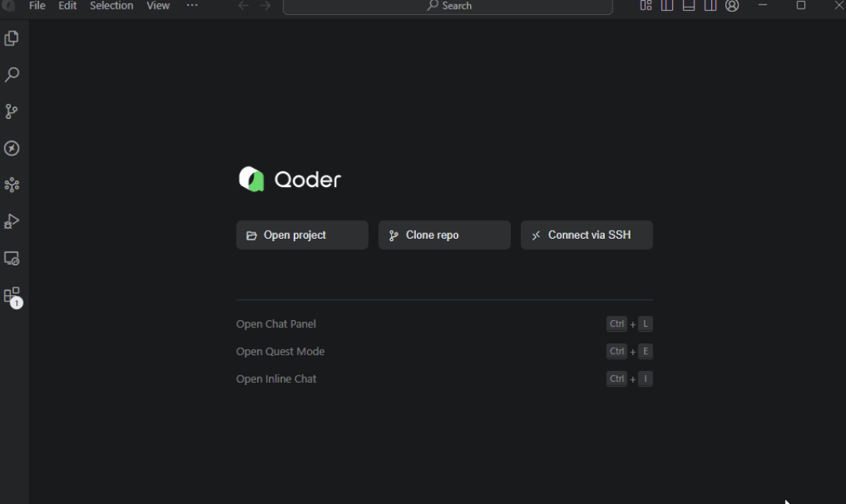Image resolution: width=846 pixels, height=504 pixels.
Task: Go forward with the right arrow
Action: click(x=265, y=5)
